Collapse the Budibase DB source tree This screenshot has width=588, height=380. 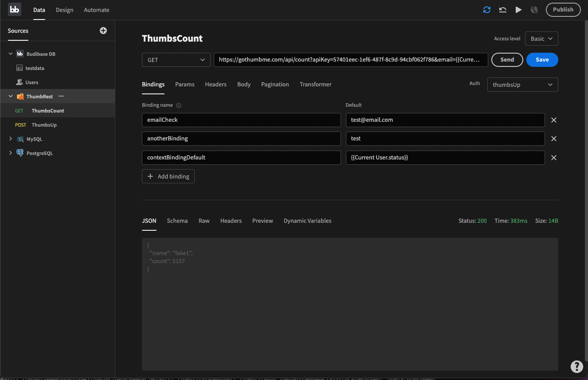[10, 54]
